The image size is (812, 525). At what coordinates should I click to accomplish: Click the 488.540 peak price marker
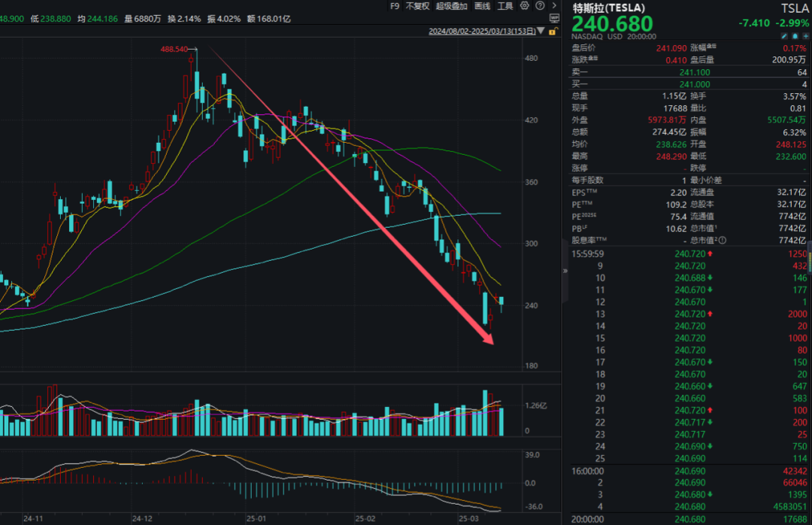pyautogui.click(x=174, y=49)
